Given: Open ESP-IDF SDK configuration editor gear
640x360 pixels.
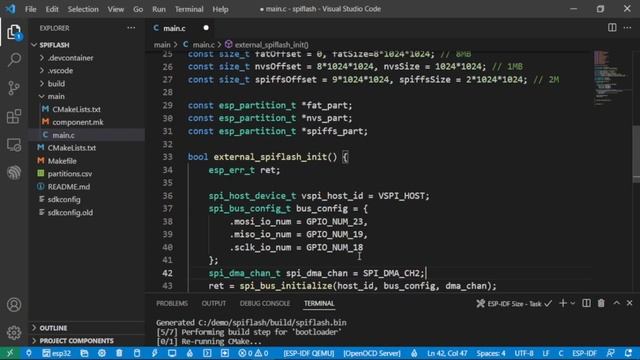Looking at the screenshot, I should pos(102,353).
